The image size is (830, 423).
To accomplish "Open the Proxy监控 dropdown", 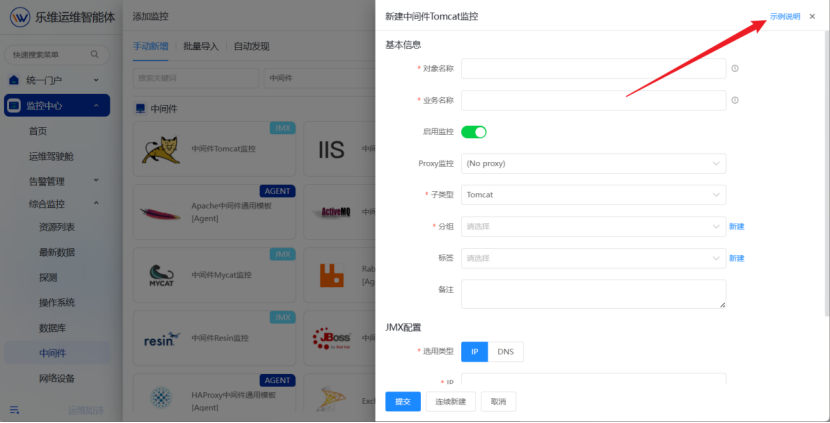I will (593, 164).
